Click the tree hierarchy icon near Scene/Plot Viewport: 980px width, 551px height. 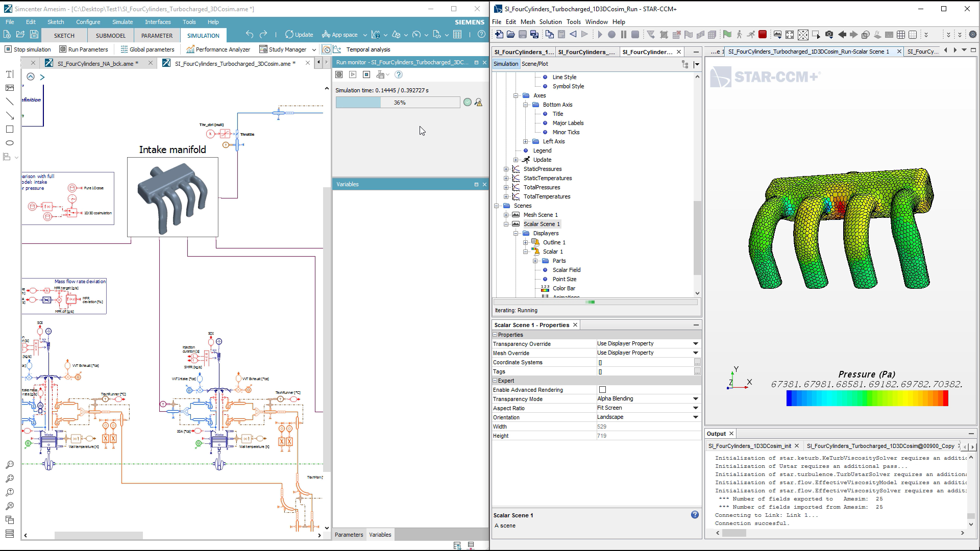click(685, 64)
